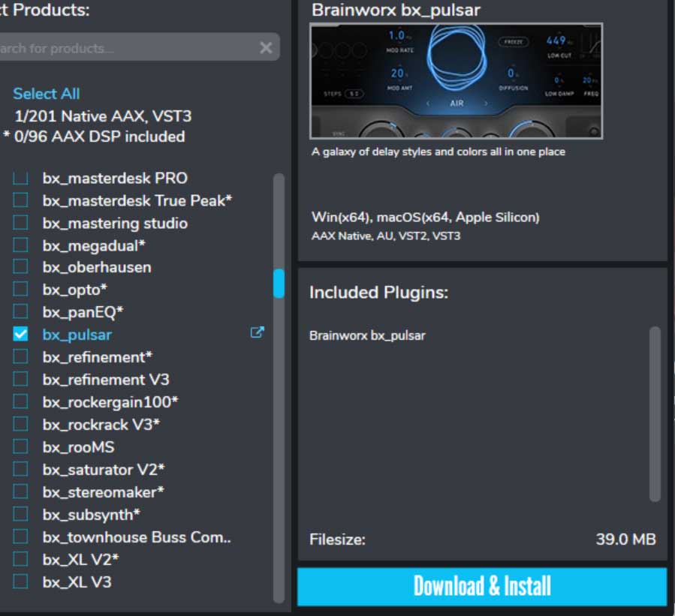675x616 pixels.
Task: Check the bx_XL V3 checkbox
Action: [x=20, y=581]
